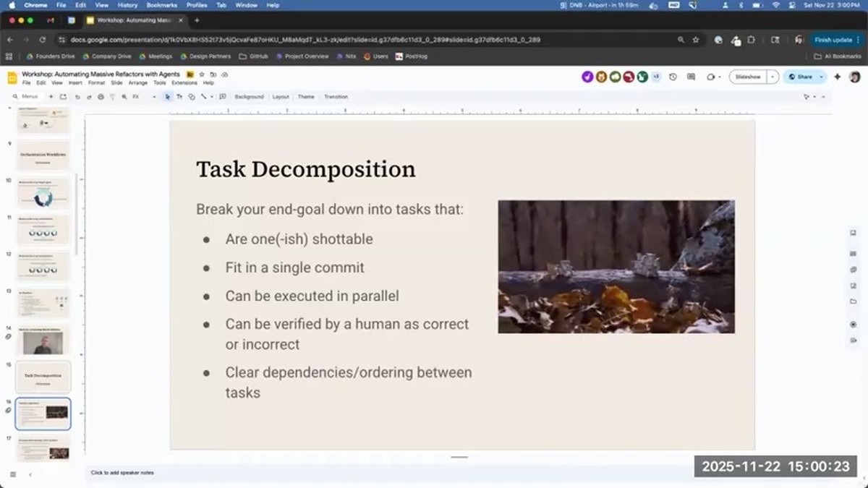Click the Theme toolbar button
The width and height of the screenshot is (868, 488).
pyautogui.click(x=306, y=97)
